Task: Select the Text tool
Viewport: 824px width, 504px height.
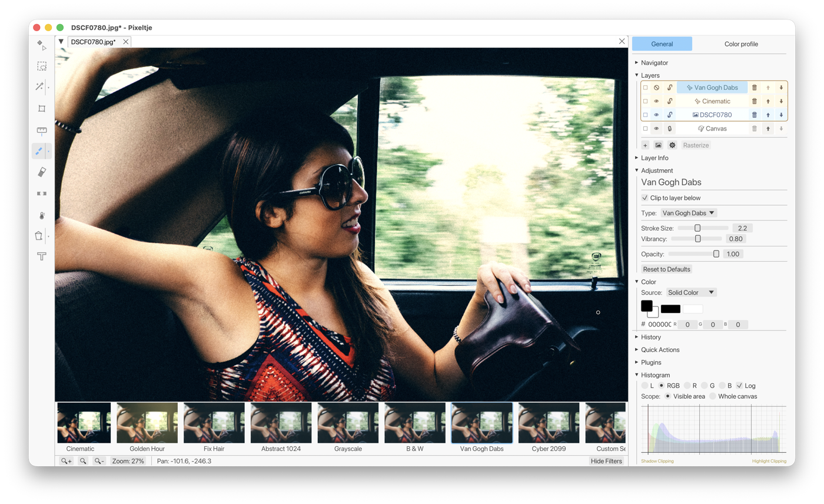Action: tap(41, 256)
